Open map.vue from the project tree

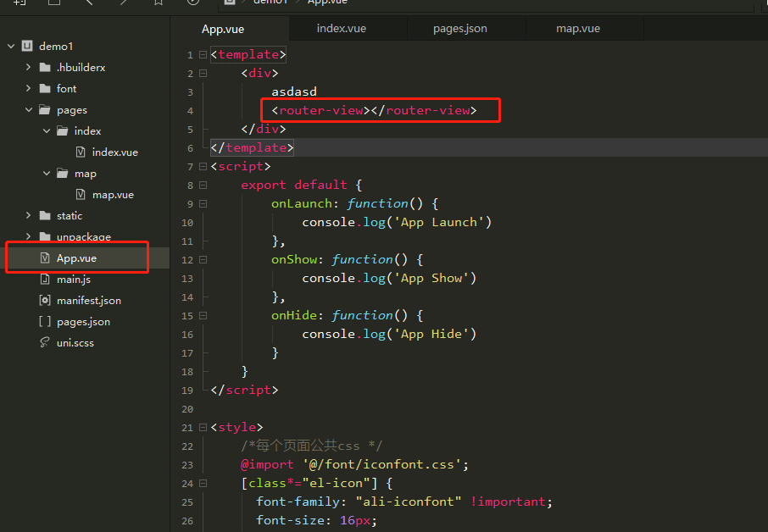tap(113, 195)
